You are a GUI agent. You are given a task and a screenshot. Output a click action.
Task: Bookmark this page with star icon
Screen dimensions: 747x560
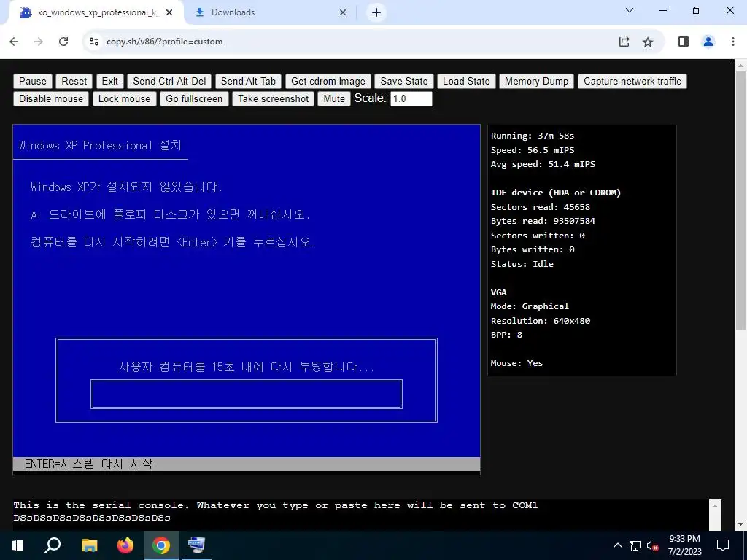tap(648, 42)
